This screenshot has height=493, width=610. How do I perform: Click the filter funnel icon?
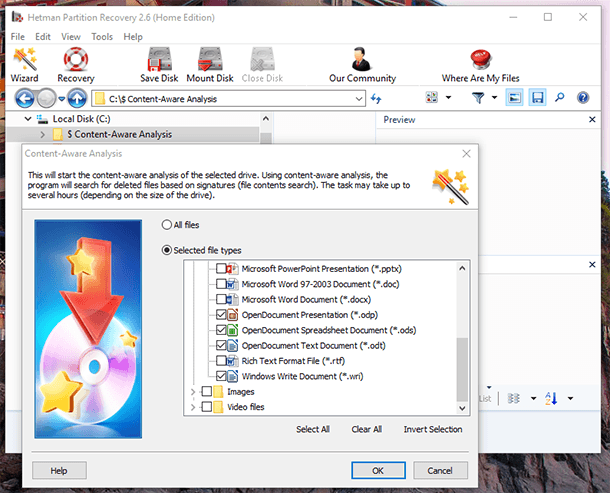click(478, 98)
